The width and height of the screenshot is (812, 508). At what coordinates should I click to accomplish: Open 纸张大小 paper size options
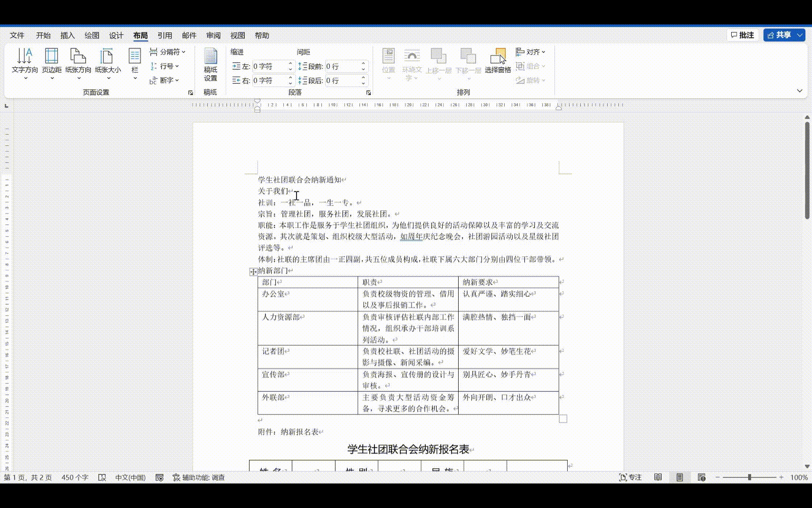108,63
